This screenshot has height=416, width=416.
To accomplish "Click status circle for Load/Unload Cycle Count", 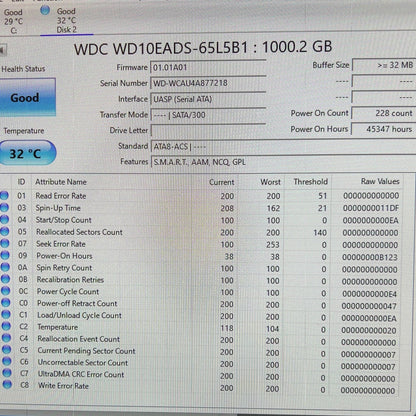I will tap(6, 314).
